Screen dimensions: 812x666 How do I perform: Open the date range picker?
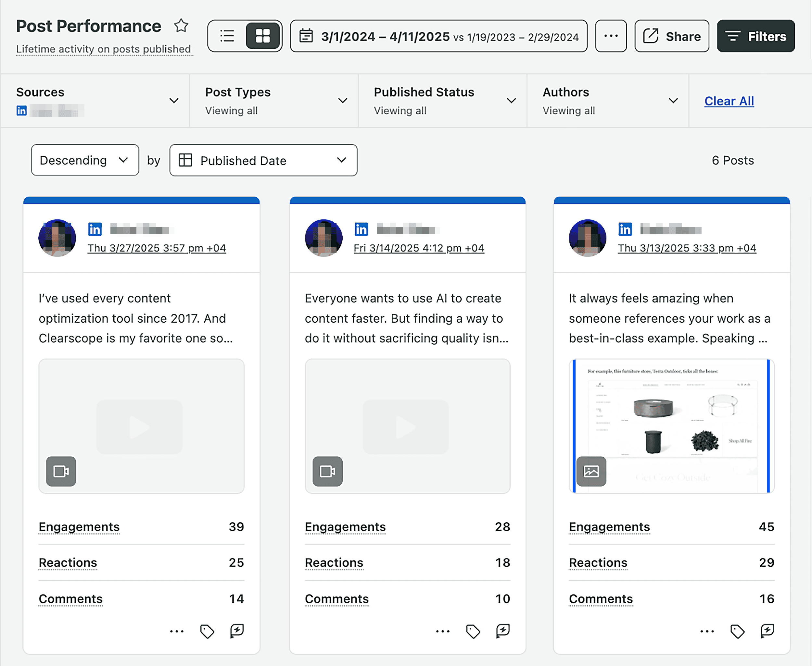click(438, 36)
